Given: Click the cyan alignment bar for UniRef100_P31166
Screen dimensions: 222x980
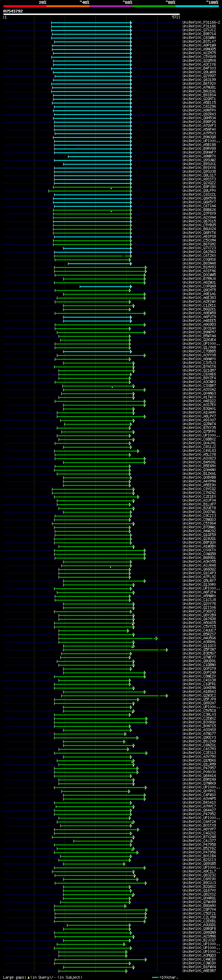Looking at the screenshot, I should coord(92,26).
